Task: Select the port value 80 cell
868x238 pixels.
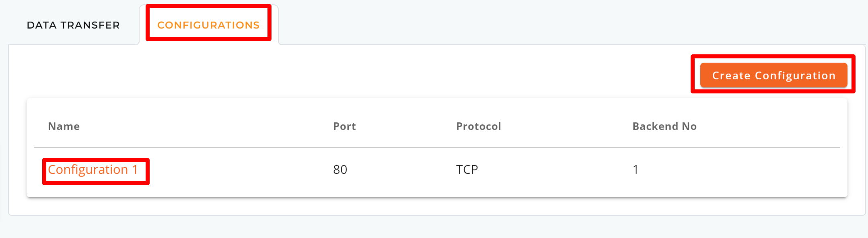Action: (x=340, y=170)
